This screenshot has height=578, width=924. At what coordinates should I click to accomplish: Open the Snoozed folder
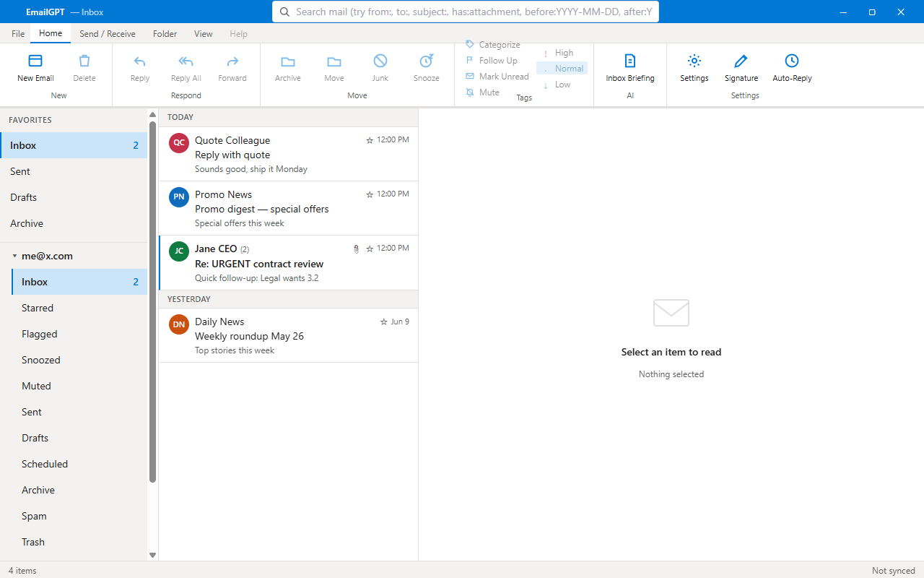pyautogui.click(x=79, y=360)
